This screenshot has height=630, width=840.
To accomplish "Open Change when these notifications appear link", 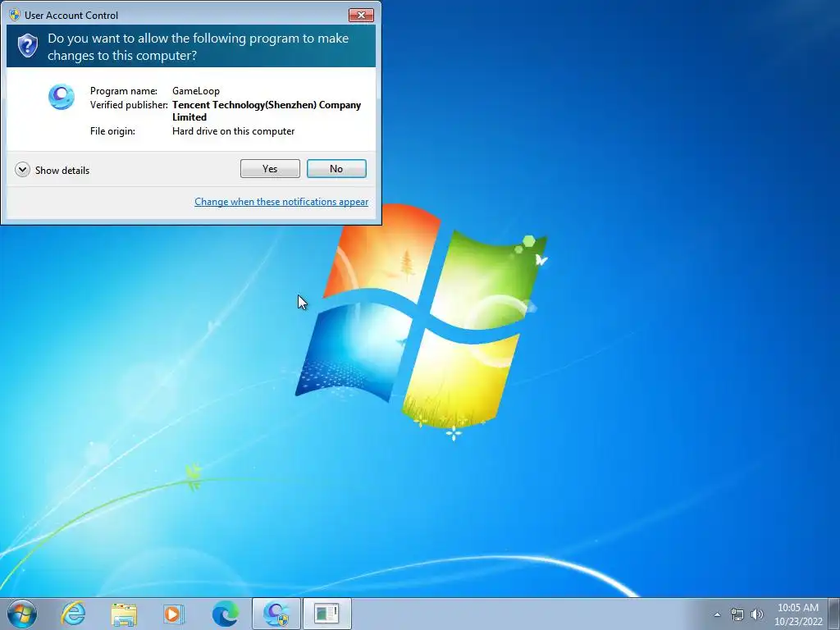I will click(281, 202).
